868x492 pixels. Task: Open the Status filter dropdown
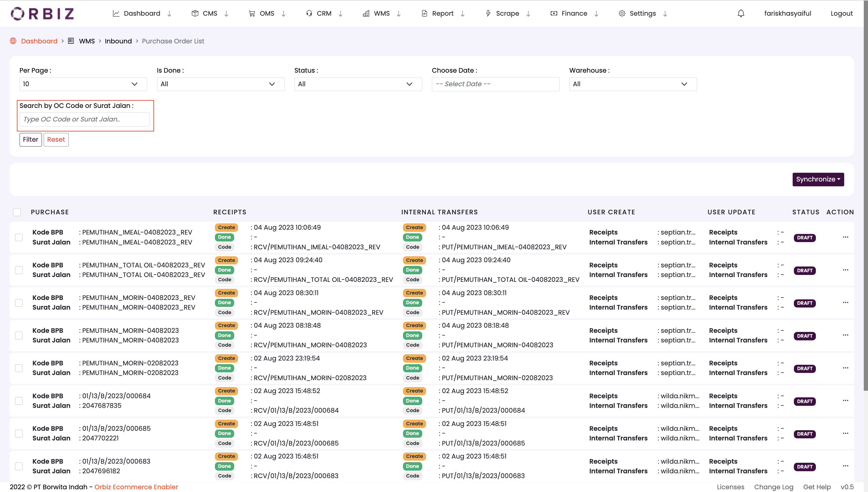(358, 84)
